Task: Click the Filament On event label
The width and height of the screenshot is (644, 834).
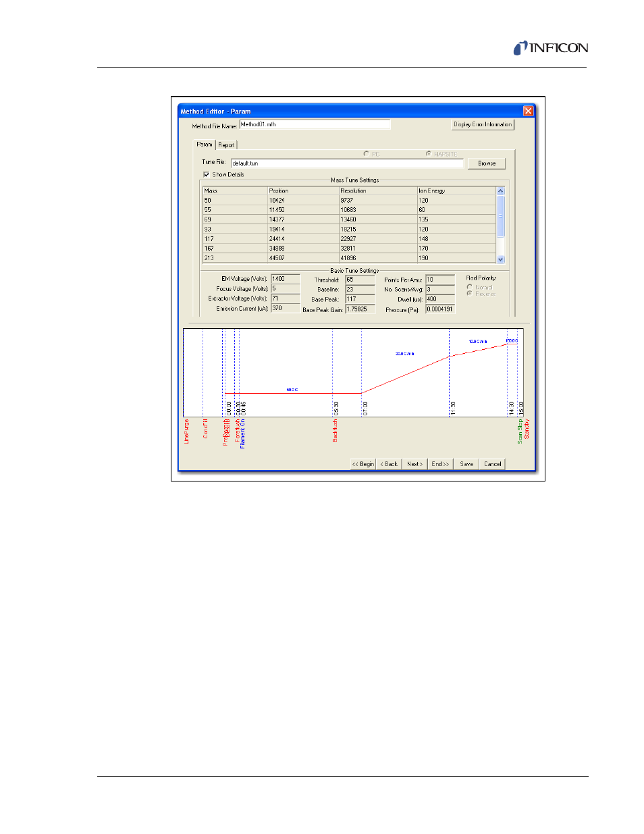Action: (243, 434)
